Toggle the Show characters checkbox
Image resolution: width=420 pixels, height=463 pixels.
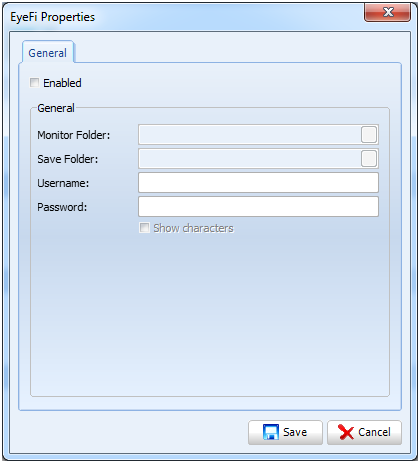pyautogui.click(x=144, y=228)
